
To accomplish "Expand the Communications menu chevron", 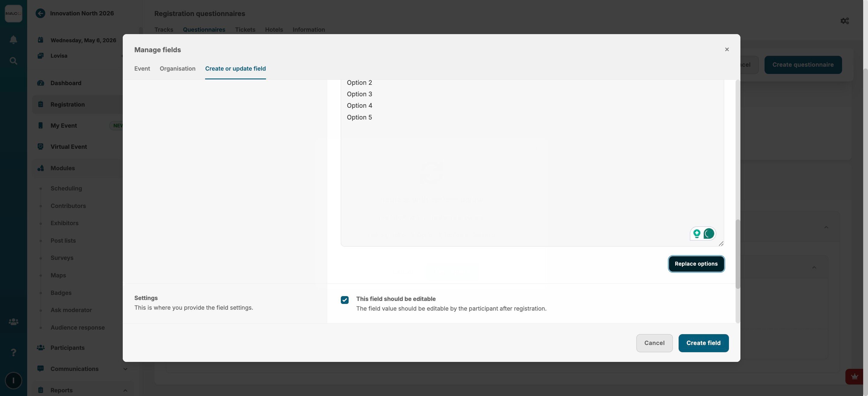I will coord(125,369).
